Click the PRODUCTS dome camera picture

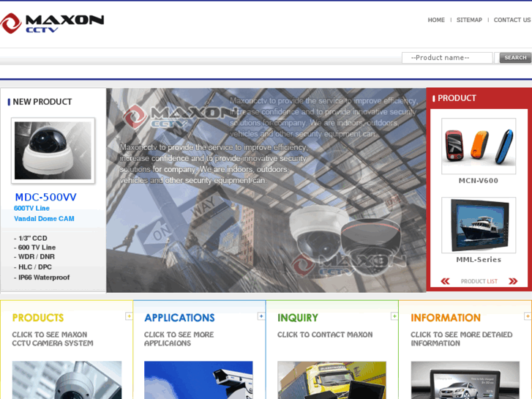click(67, 380)
